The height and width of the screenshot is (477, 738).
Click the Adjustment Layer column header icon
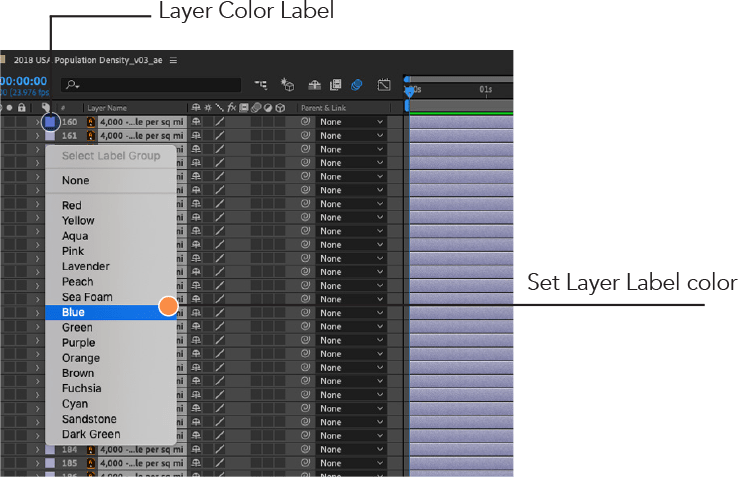pos(268,108)
